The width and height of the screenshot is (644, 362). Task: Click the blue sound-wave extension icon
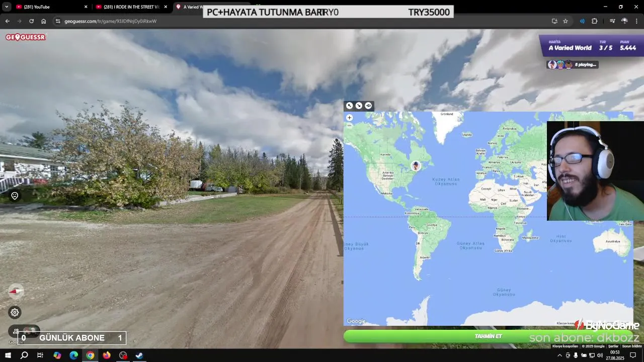[x=582, y=21]
